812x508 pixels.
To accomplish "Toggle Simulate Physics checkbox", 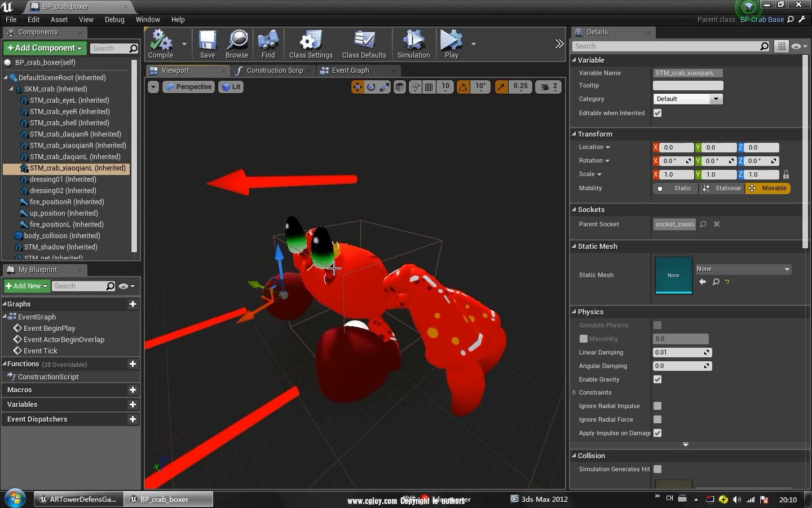I will click(x=657, y=325).
